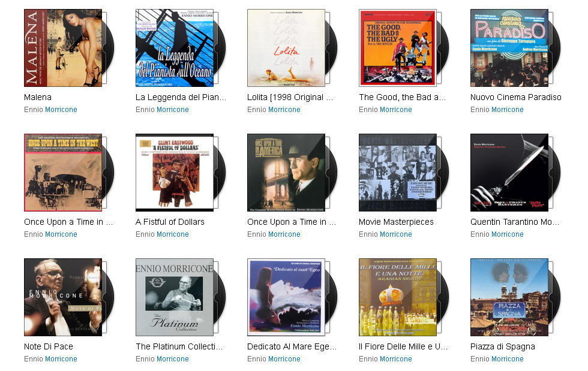Click The Platinum Collection album artwork
The height and width of the screenshot is (371, 588).
[175, 297]
